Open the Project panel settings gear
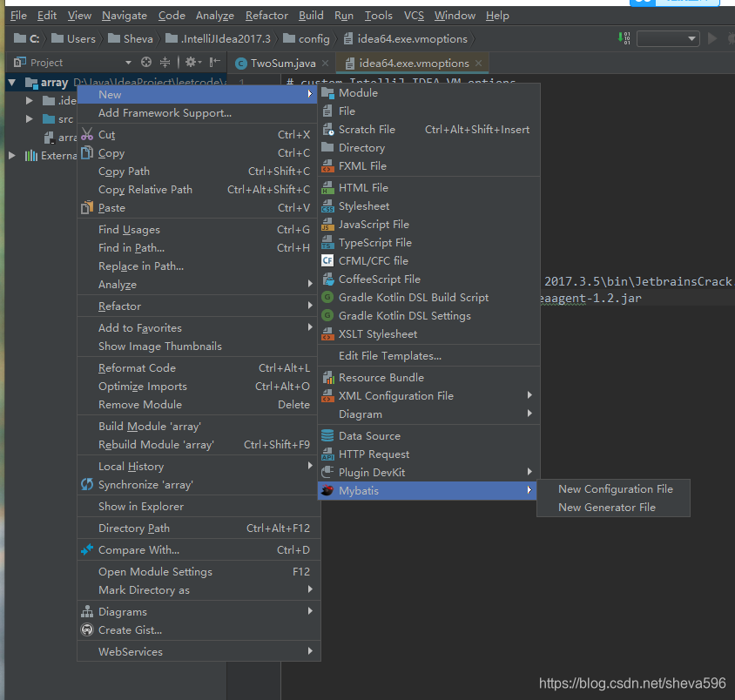 point(193,62)
